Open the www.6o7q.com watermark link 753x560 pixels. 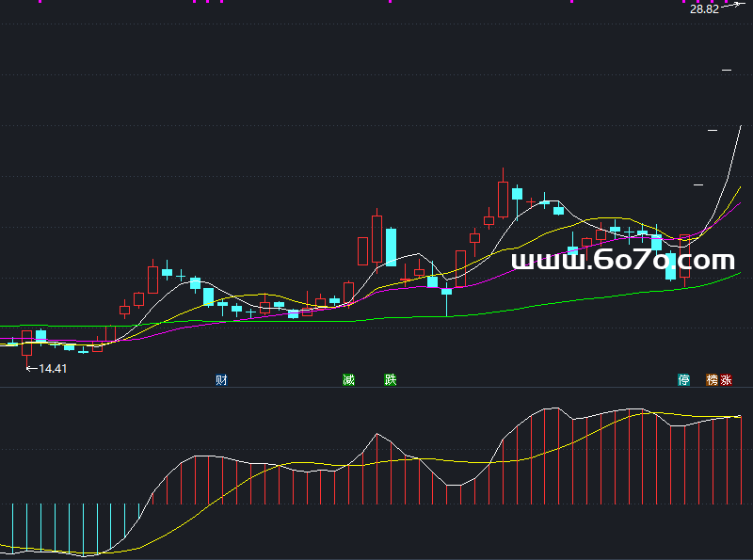pos(622,261)
